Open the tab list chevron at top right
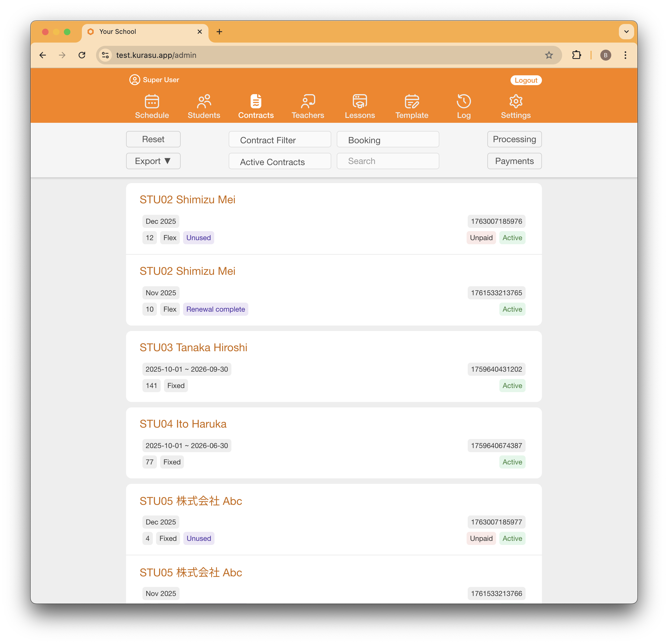The image size is (668, 644). pyautogui.click(x=626, y=31)
